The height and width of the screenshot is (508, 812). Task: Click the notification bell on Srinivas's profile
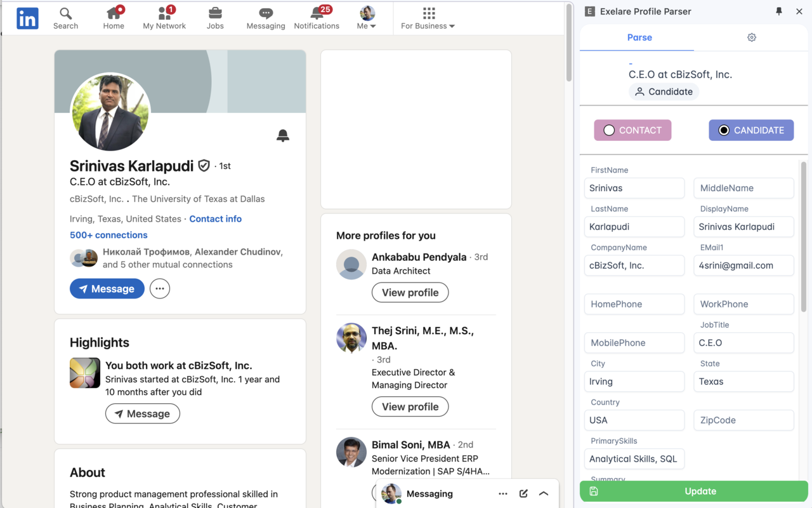[283, 135]
